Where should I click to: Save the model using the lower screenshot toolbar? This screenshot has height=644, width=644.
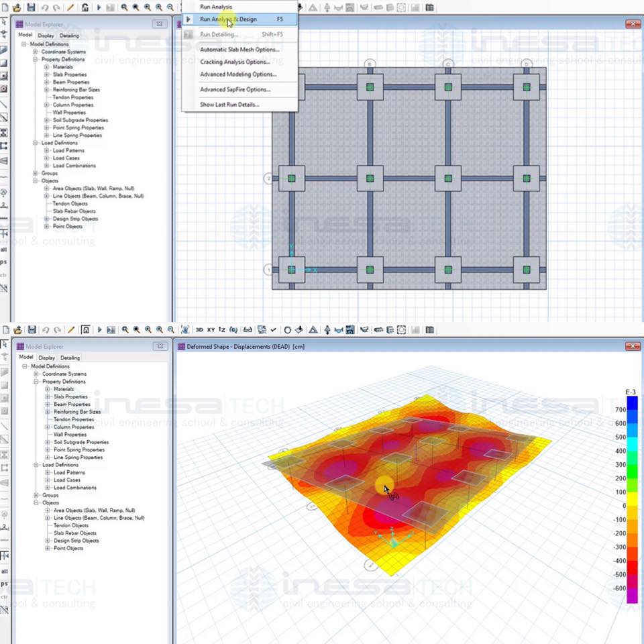click(32, 330)
